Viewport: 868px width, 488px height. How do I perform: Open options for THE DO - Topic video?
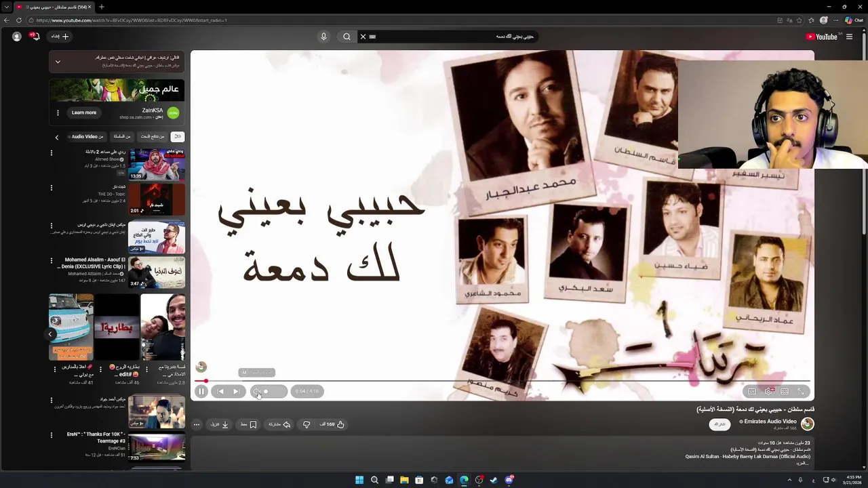click(51, 188)
